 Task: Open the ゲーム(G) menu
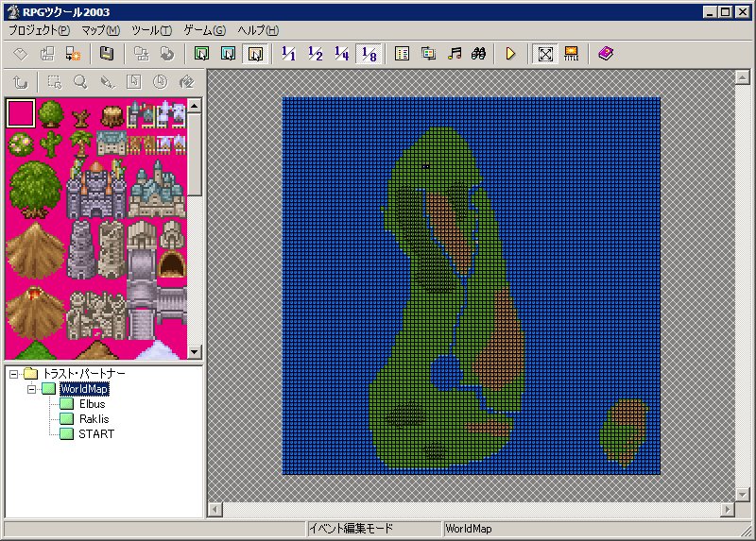204,30
